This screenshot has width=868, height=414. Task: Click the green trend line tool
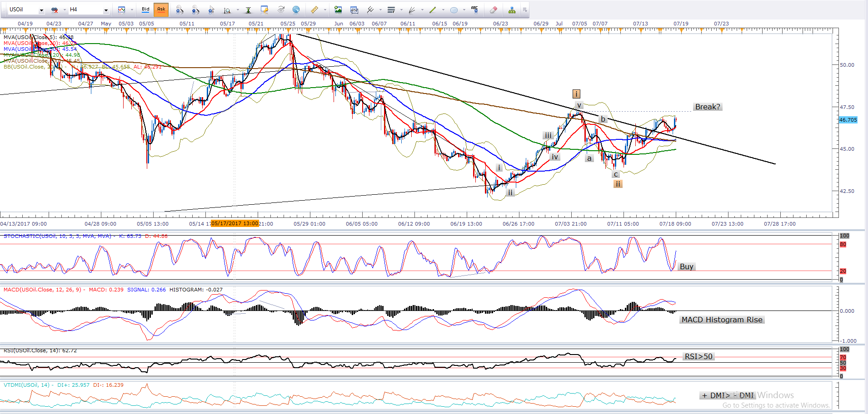click(433, 10)
